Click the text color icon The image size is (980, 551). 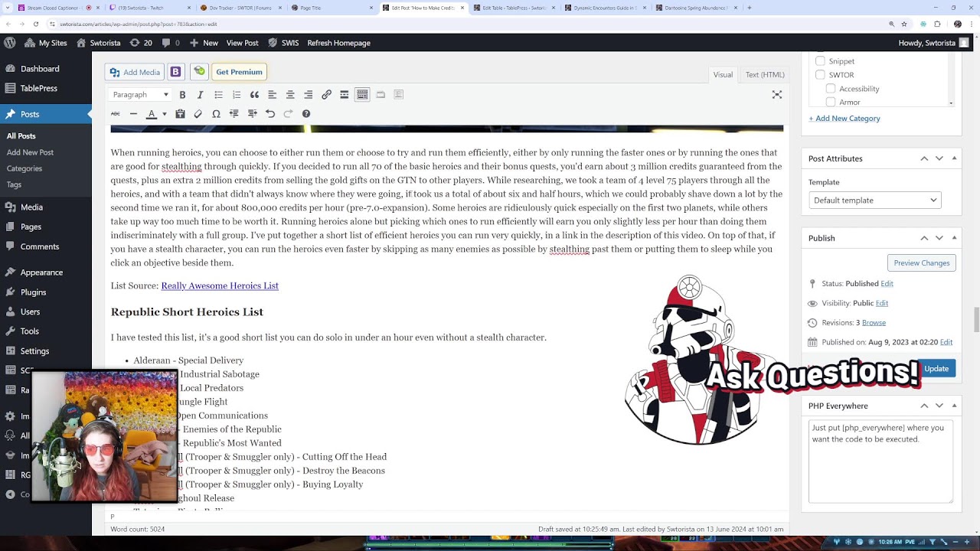pos(151,114)
